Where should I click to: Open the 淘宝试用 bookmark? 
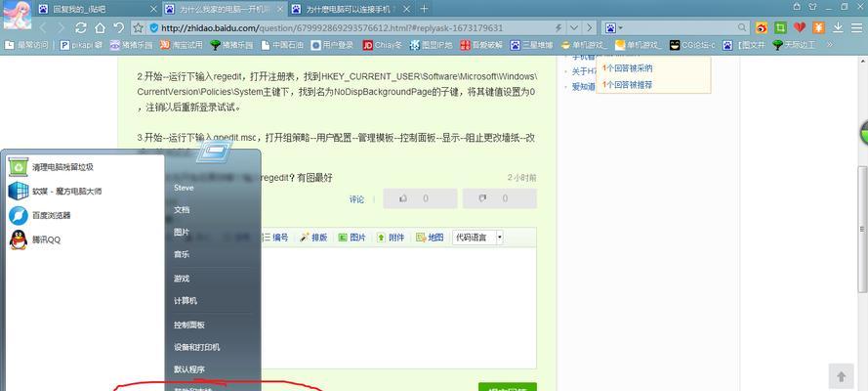pyautogui.click(x=182, y=45)
